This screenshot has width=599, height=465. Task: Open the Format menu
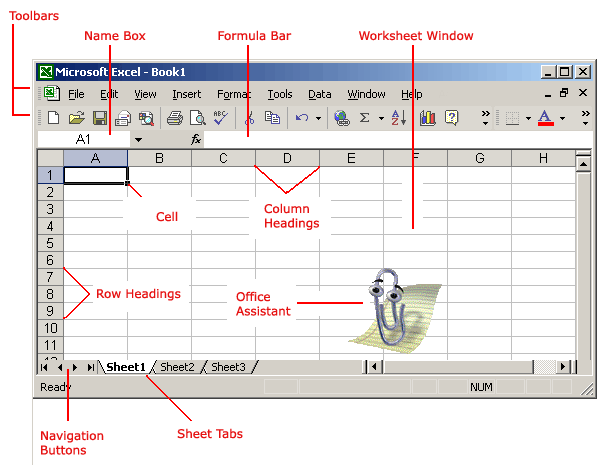[x=234, y=94]
